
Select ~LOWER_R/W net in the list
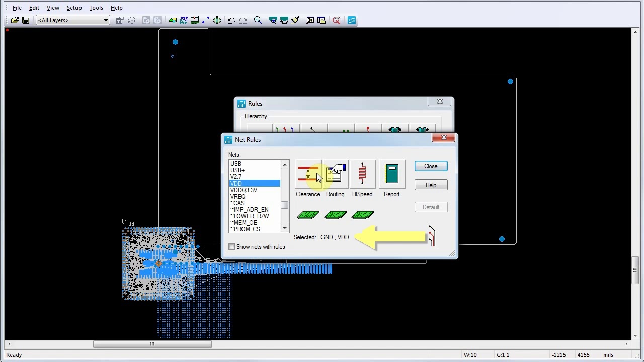tap(255, 216)
